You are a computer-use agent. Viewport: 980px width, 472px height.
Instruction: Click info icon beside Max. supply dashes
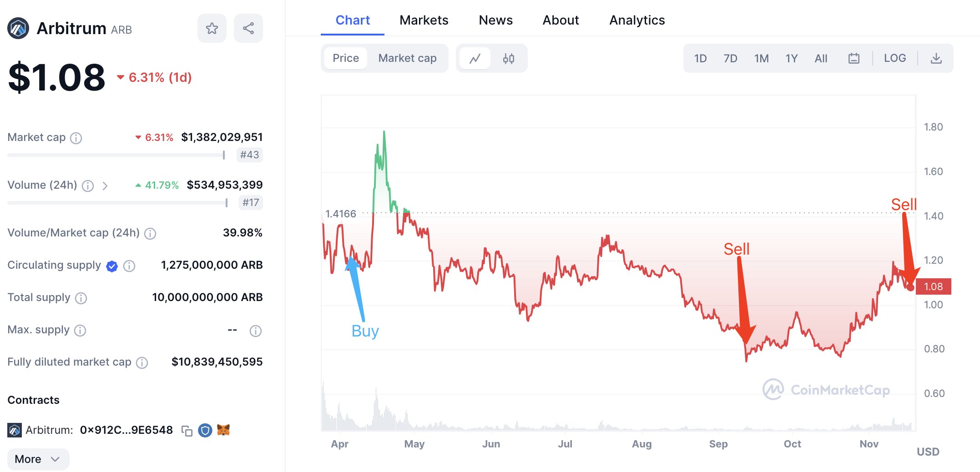coord(256,331)
